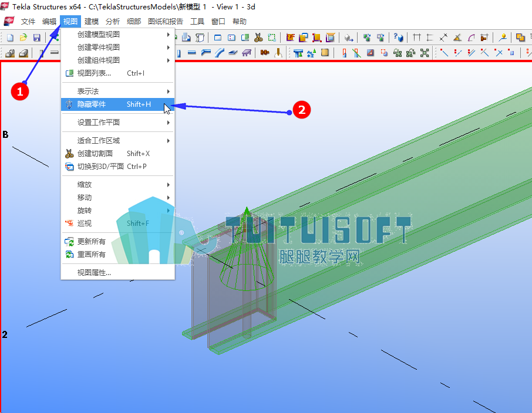Expand the 创建模型视图 submenu
The width and height of the screenshot is (532, 413).
tap(117, 34)
